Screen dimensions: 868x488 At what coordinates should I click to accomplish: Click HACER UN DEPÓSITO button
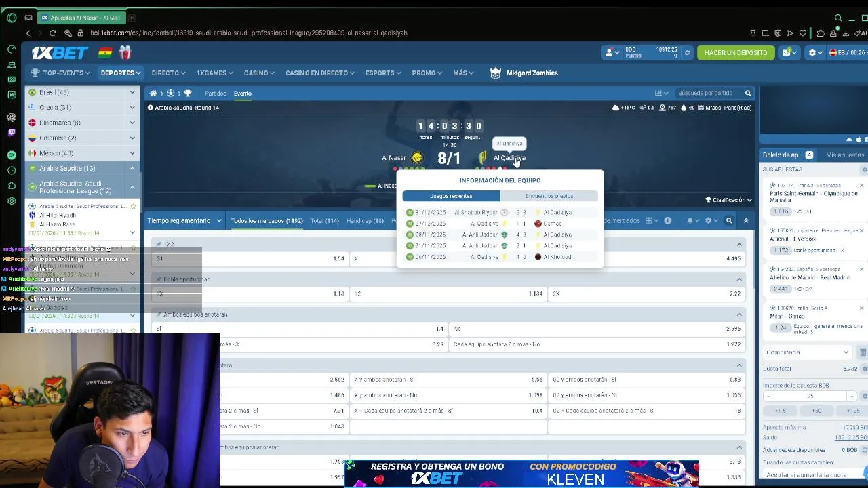coord(736,52)
